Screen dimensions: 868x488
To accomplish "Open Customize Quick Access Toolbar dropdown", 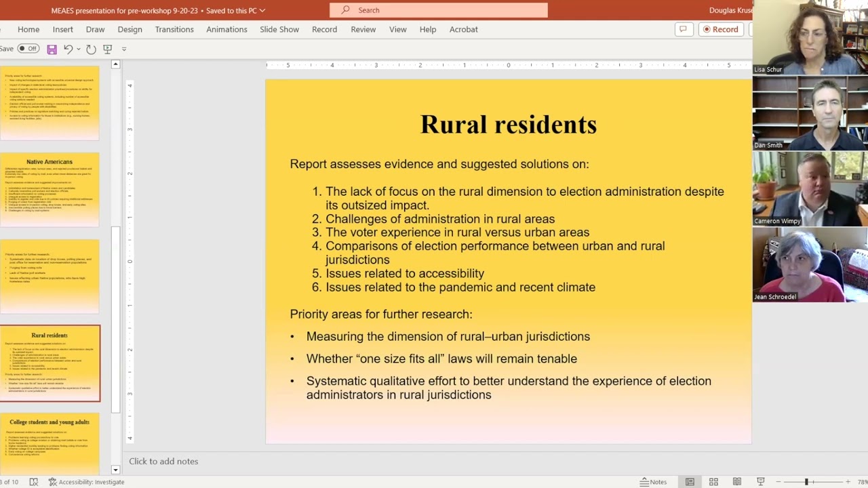I will pos(123,49).
